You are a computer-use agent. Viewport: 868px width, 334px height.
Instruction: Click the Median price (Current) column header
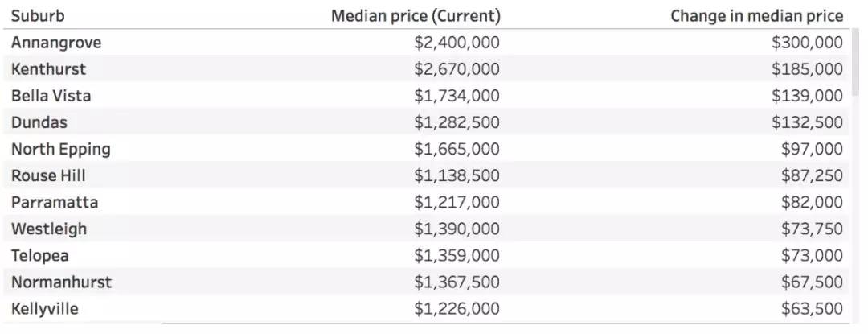(416, 16)
